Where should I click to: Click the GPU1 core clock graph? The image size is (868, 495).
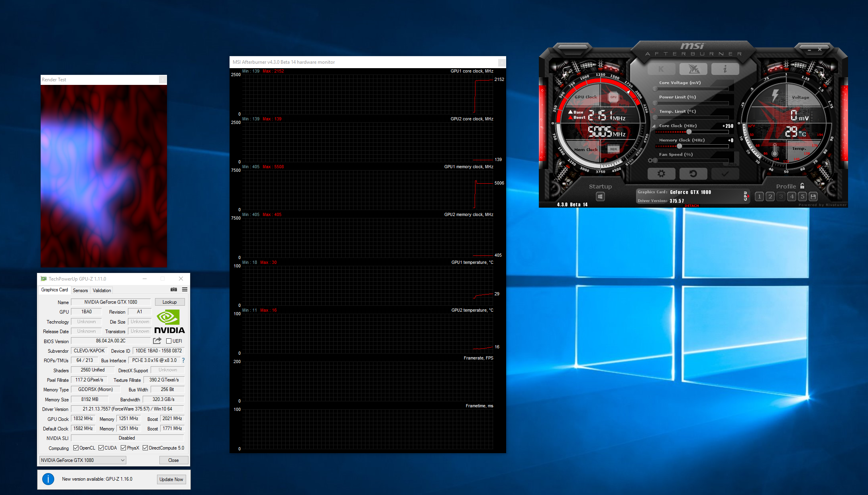point(367,94)
